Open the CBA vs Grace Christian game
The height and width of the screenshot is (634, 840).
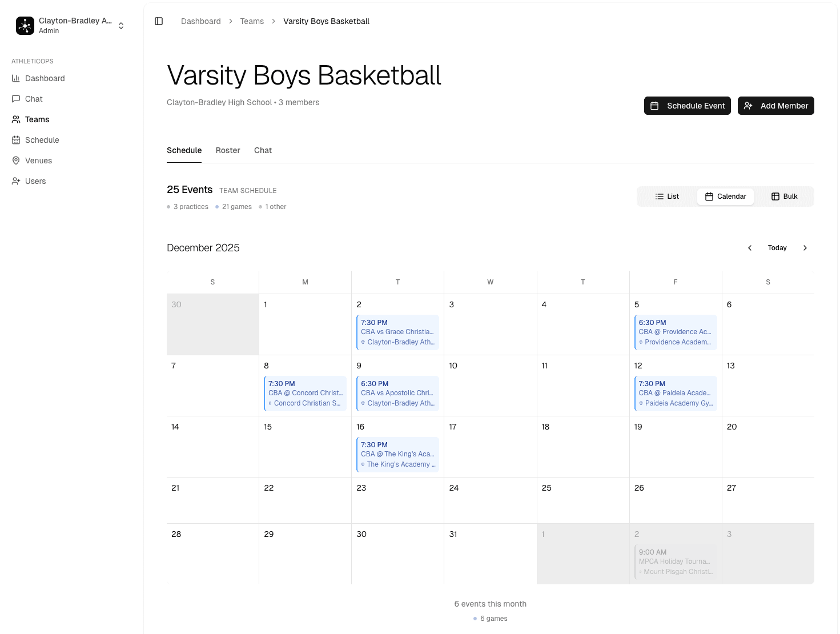coord(397,332)
